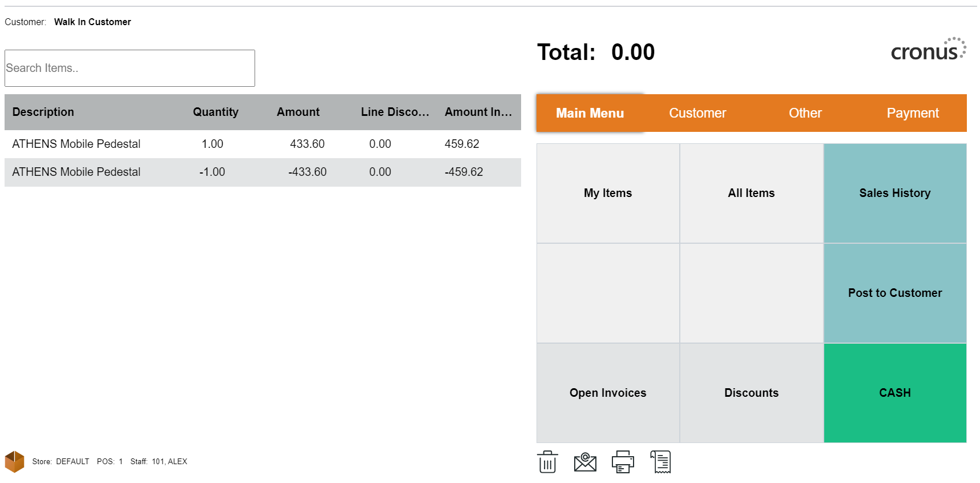Click the Quantity column header
This screenshot has height=483, width=980.
coord(215,112)
